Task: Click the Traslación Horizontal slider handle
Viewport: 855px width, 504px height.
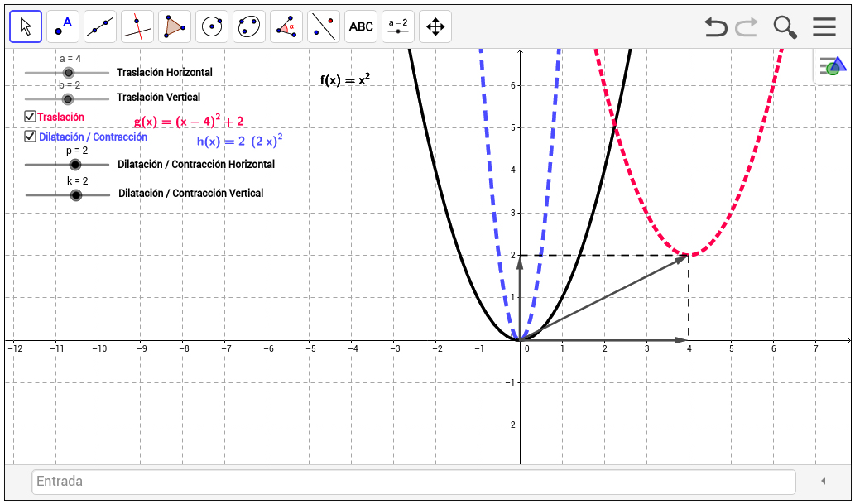Action: click(69, 73)
